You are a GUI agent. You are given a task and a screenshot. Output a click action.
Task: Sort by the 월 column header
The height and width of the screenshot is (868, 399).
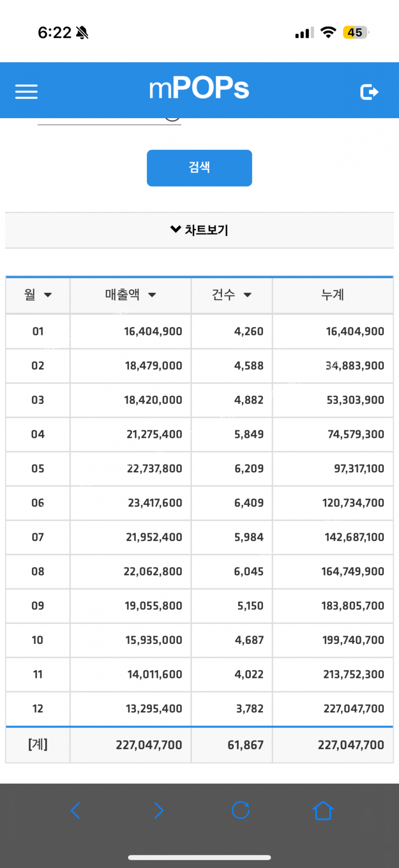pyautogui.click(x=37, y=295)
